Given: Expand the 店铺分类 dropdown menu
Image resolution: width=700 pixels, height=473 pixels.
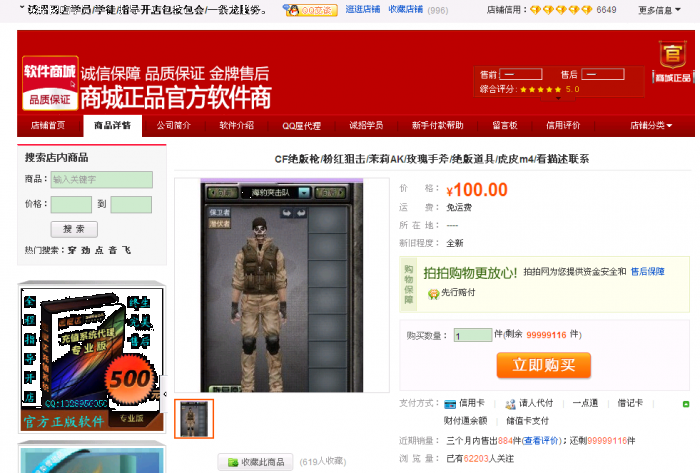Looking at the screenshot, I should click(651, 125).
